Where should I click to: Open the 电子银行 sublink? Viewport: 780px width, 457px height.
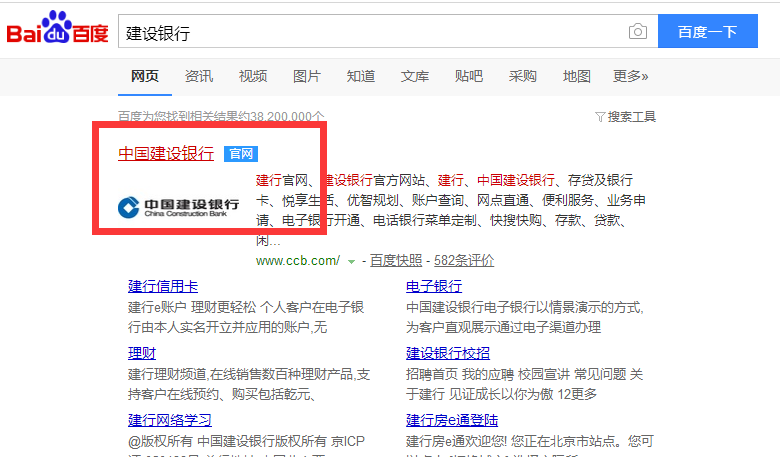pyautogui.click(x=434, y=287)
